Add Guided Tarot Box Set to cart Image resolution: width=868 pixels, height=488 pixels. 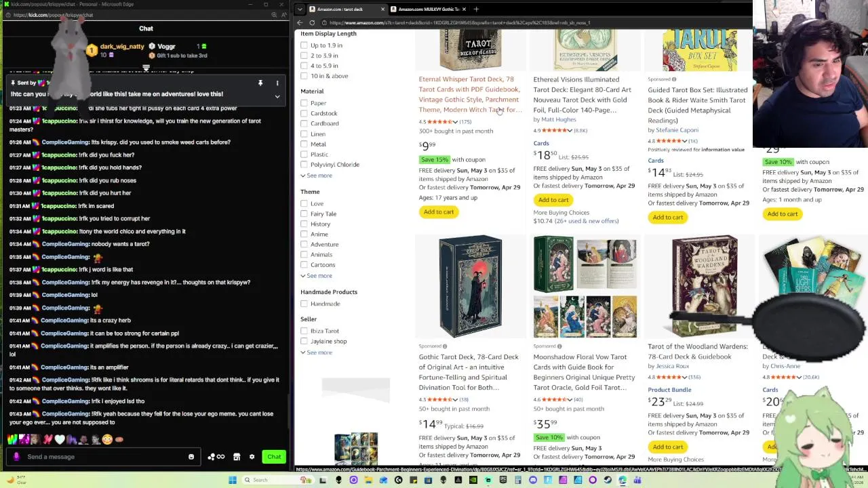coord(668,218)
